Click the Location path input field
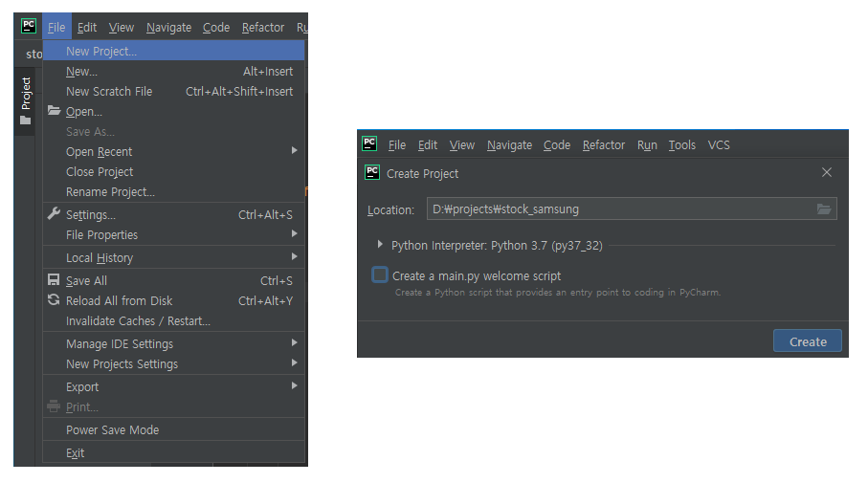 click(632, 209)
